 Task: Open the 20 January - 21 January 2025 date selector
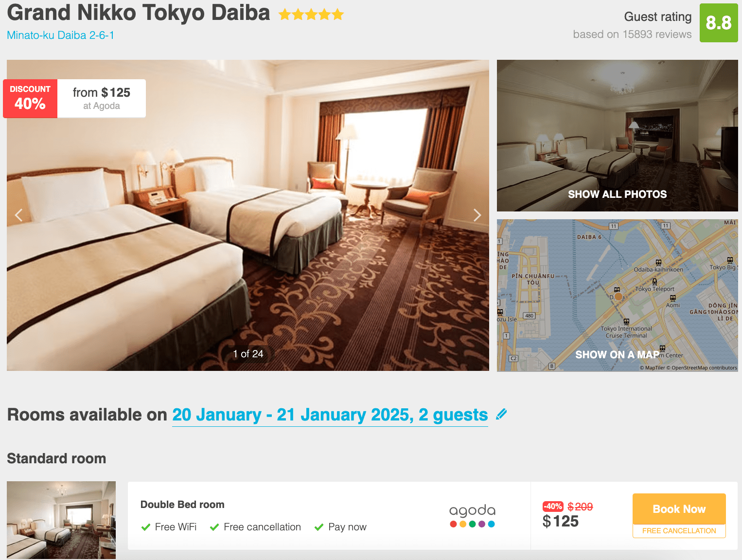click(x=330, y=415)
